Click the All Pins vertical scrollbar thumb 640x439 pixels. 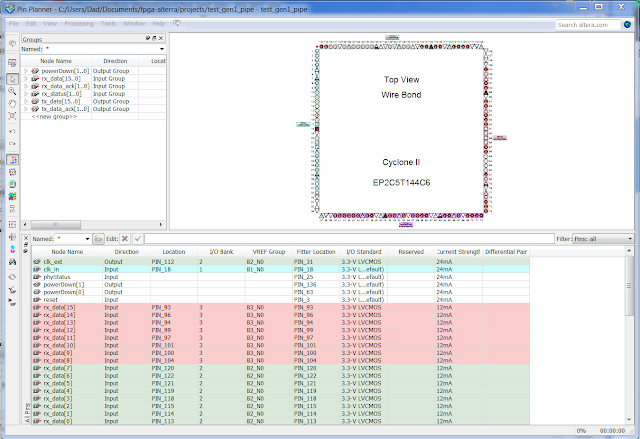click(x=629, y=286)
